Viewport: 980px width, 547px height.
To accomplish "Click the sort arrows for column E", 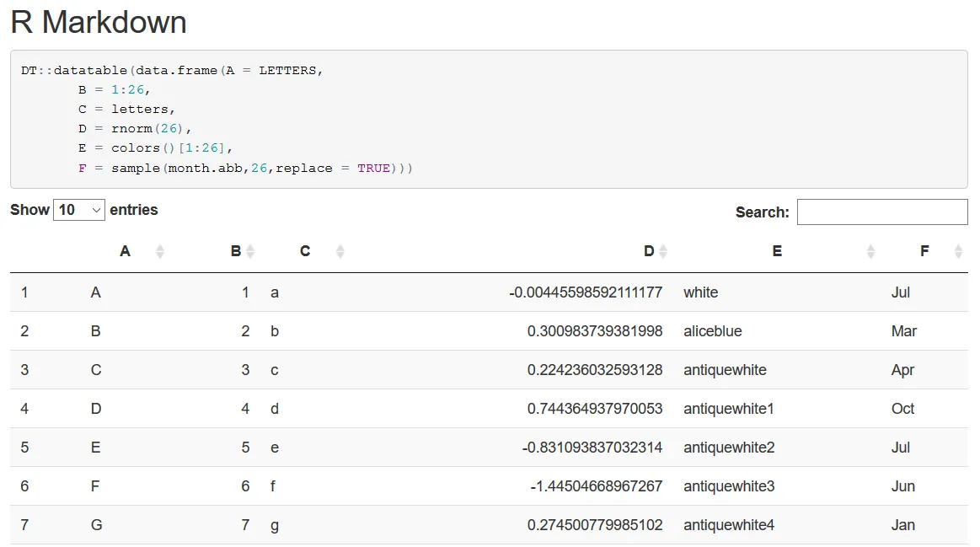I will pos(870,251).
